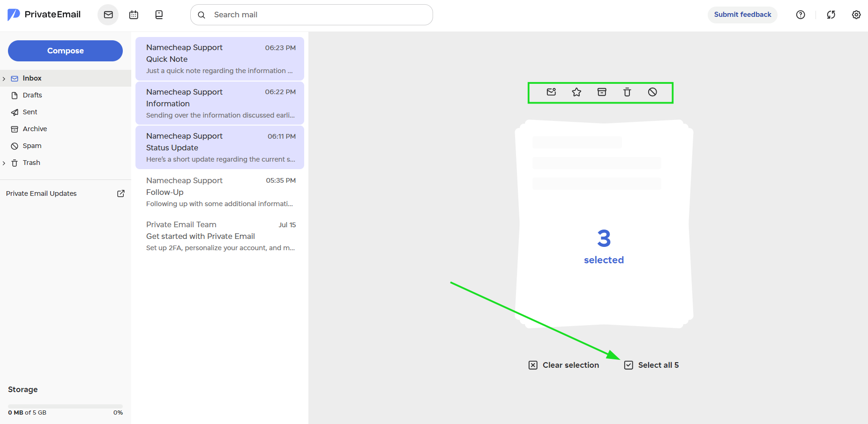Open the Help question mark icon

[801, 15]
